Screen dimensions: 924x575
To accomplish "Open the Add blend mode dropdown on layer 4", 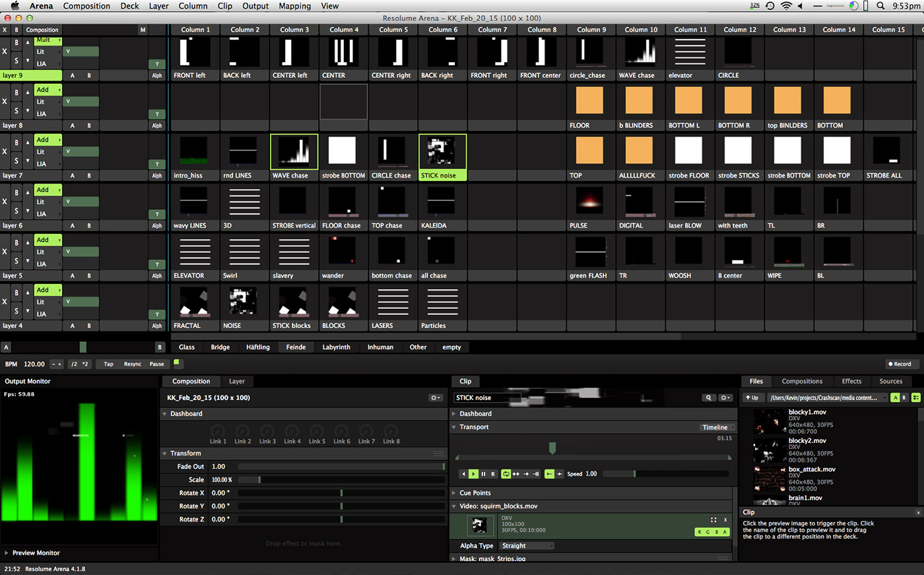I will (x=48, y=290).
